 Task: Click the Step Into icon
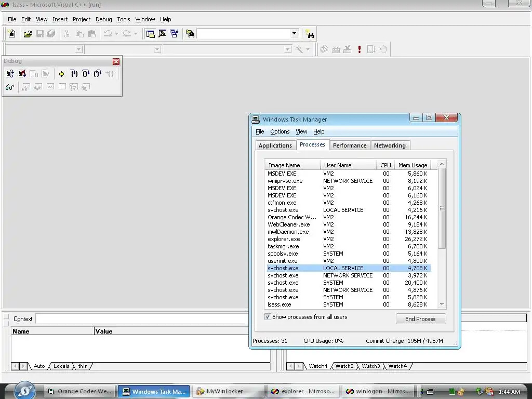coord(74,74)
